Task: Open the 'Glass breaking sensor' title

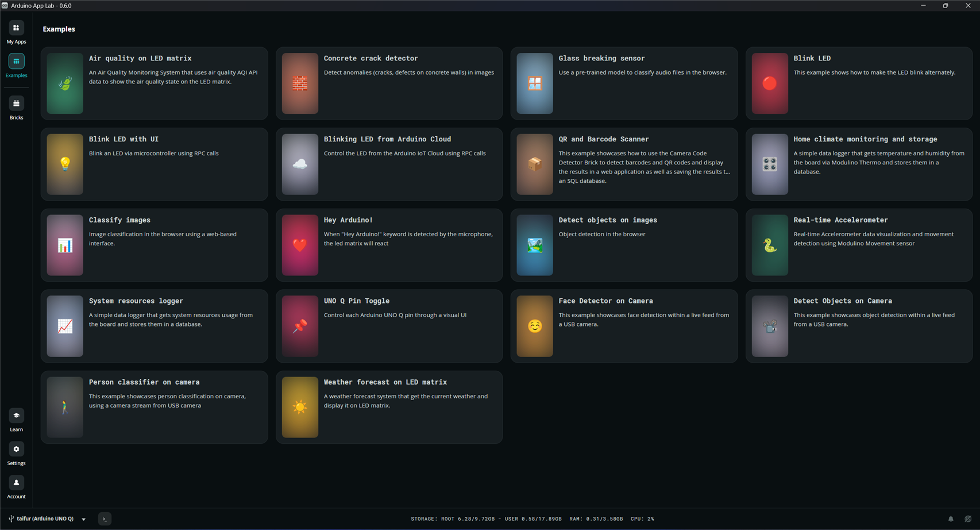Action: coord(601,58)
